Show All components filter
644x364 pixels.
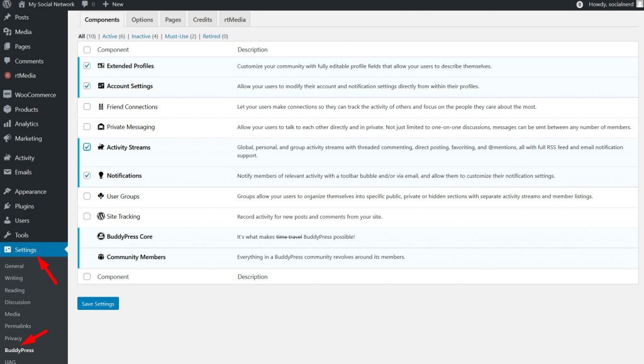pyautogui.click(x=82, y=36)
